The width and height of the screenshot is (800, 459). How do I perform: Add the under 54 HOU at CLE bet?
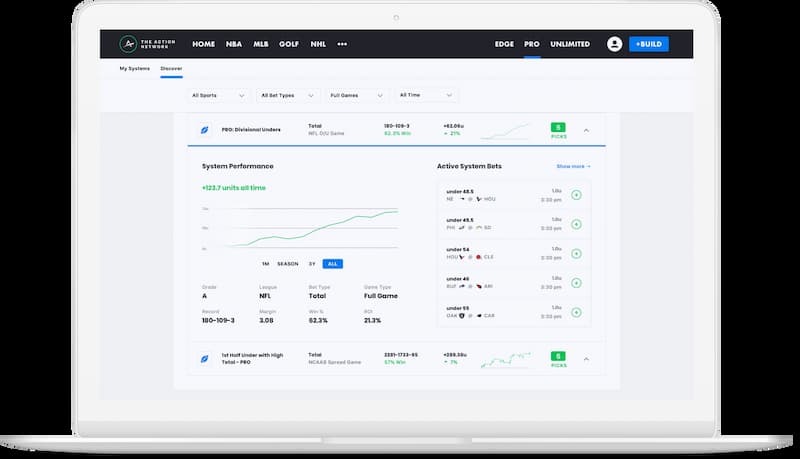tap(576, 254)
